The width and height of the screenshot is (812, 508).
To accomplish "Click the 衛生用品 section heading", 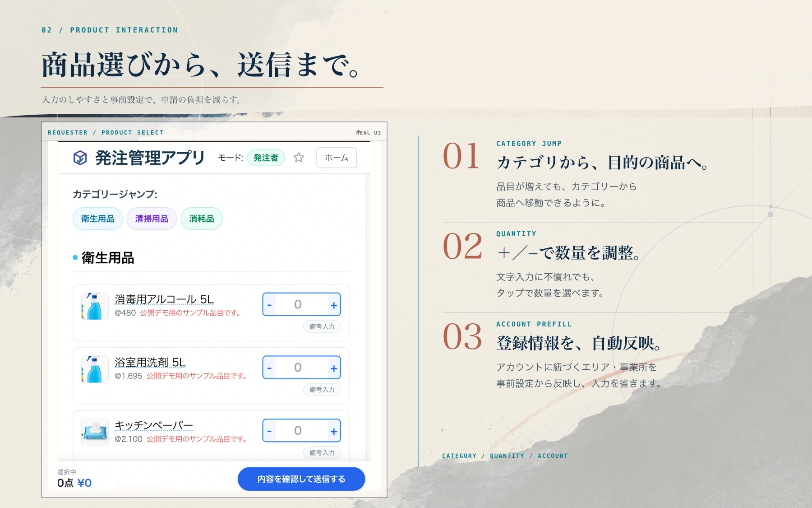I will (x=108, y=258).
